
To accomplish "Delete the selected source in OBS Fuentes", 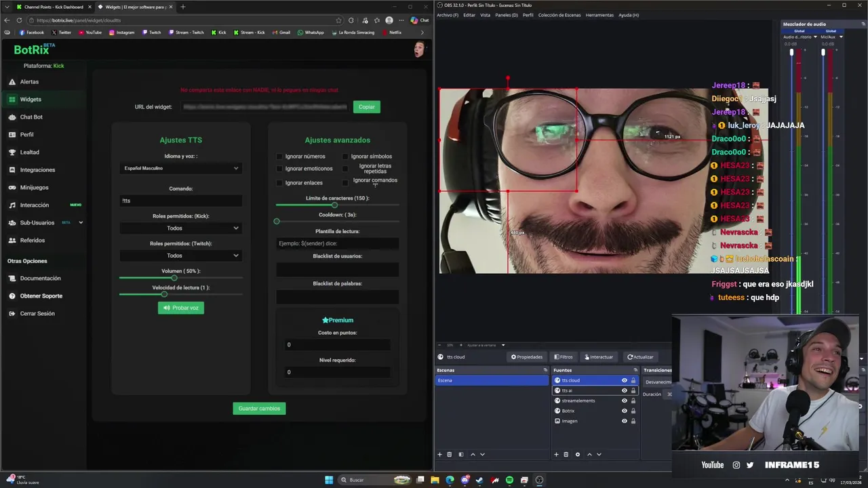I will click(566, 454).
